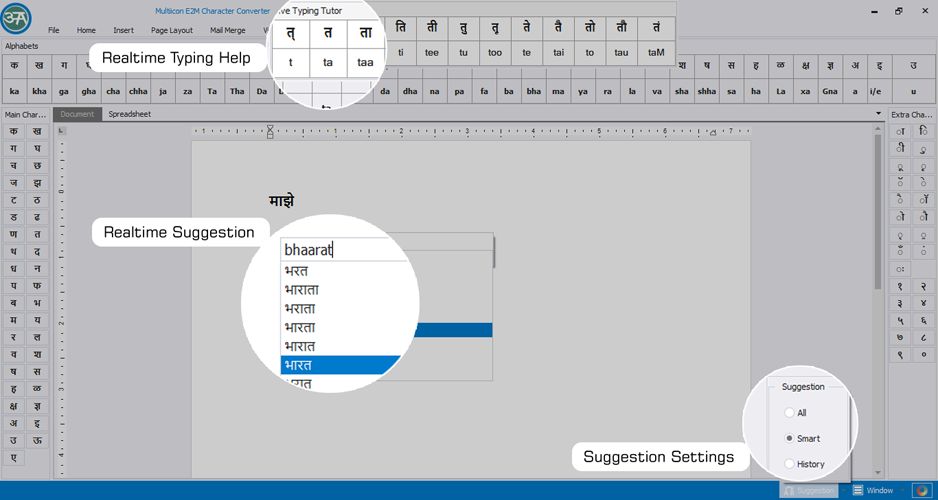Select the All suggestion radio button
This screenshot has width=938, height=500.
tap(789, 413)
